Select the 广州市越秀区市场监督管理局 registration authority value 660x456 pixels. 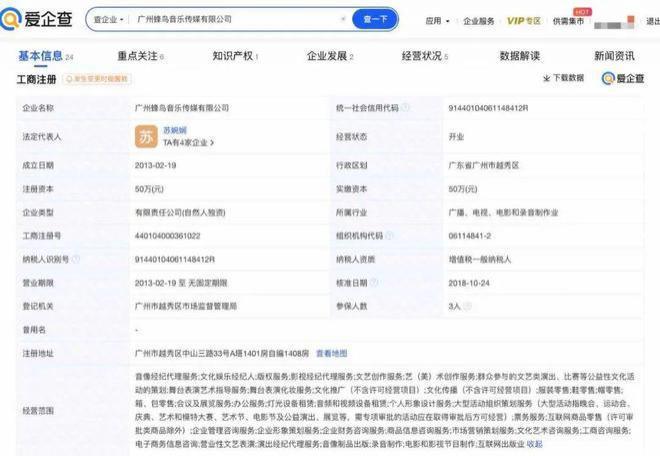point(186,306)
